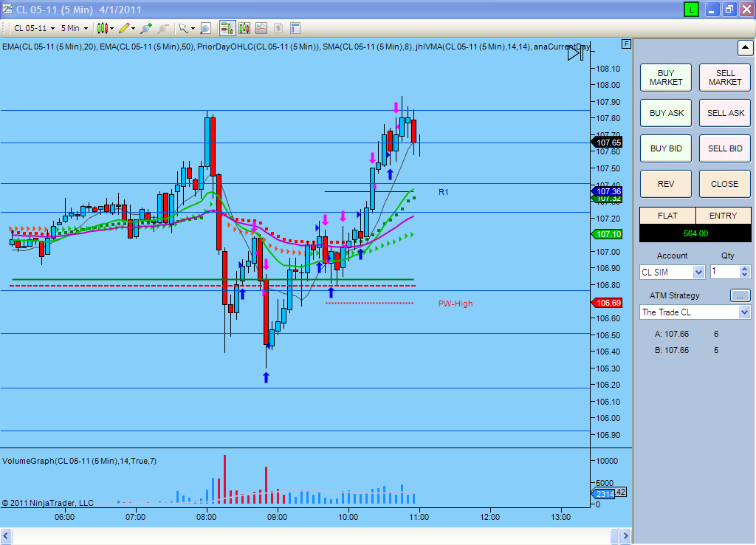Click the 108.00 price axis label
This screenshot has height=545, width=756.
point(608,86)
